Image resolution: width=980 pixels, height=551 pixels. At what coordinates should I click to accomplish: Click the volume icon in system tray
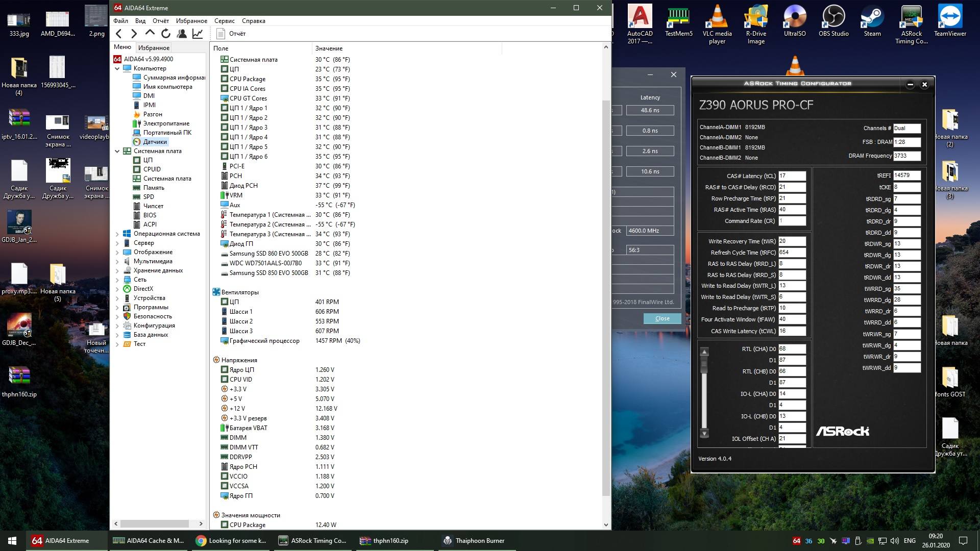894,541
